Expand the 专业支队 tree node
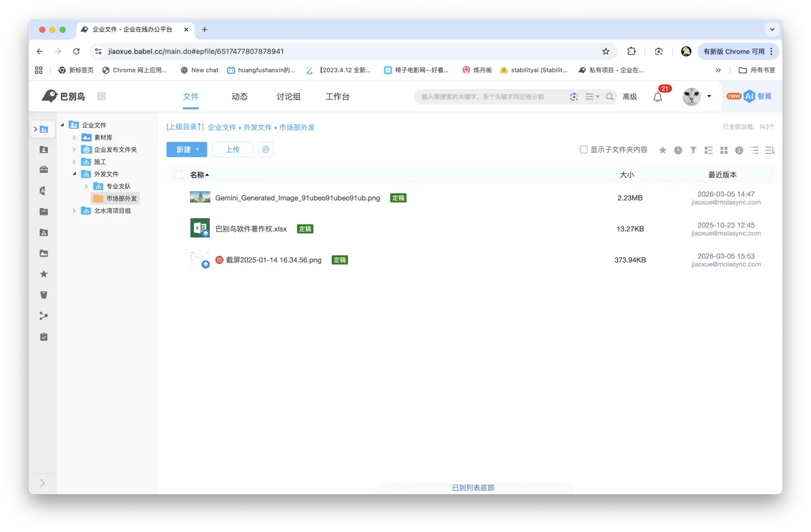The width and height of the screenshot is (811, 532). pyautogui.click(x=87, y=186)
